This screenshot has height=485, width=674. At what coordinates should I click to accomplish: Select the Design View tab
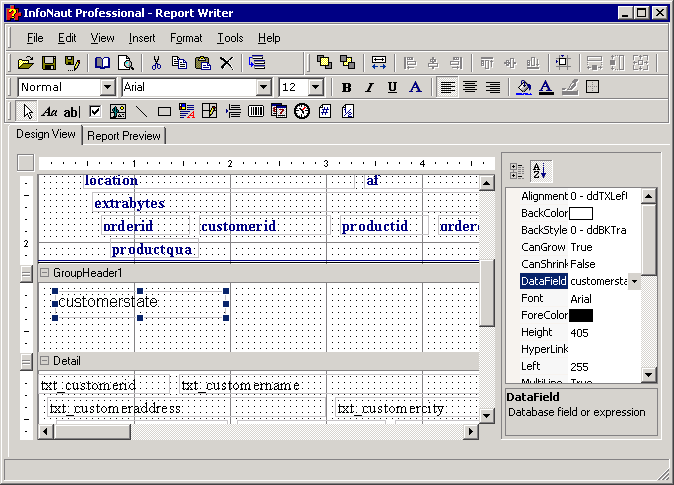pos(46,134)
